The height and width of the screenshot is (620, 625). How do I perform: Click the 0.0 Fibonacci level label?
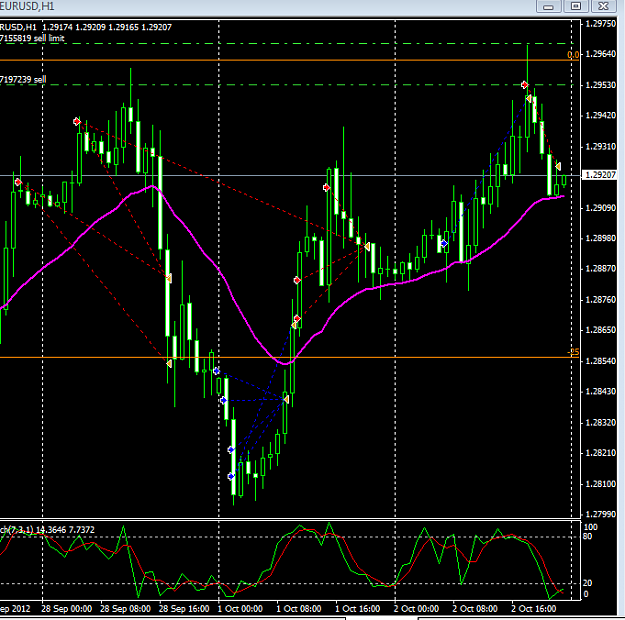tap(573, 55)
